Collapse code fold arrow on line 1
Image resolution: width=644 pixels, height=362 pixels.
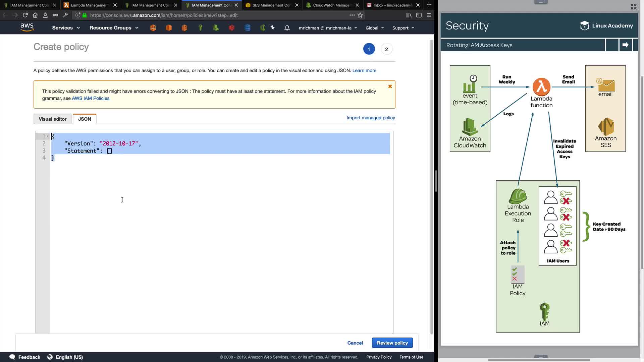[x=48, y=136]
